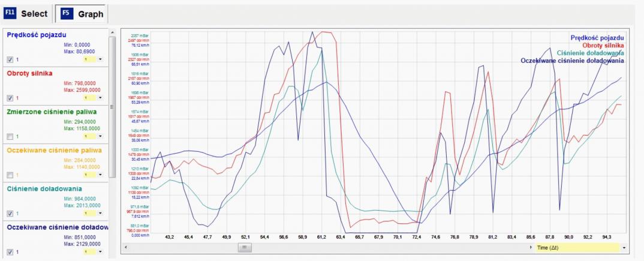Click up arrow of parameter list scrollbar
644x261 pixels.
[113, 32]
